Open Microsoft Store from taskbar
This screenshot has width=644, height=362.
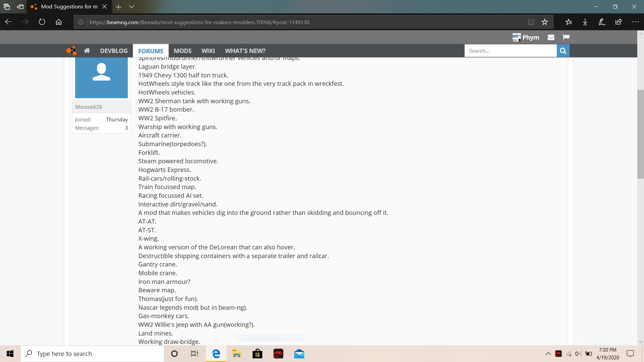[257, 354]
